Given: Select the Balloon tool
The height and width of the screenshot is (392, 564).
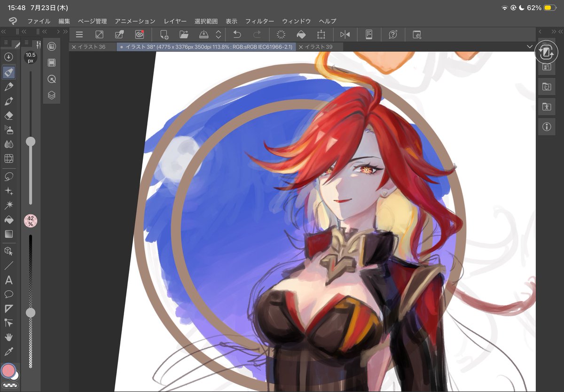Looking at the screenshot, I should tap(8, 294).
